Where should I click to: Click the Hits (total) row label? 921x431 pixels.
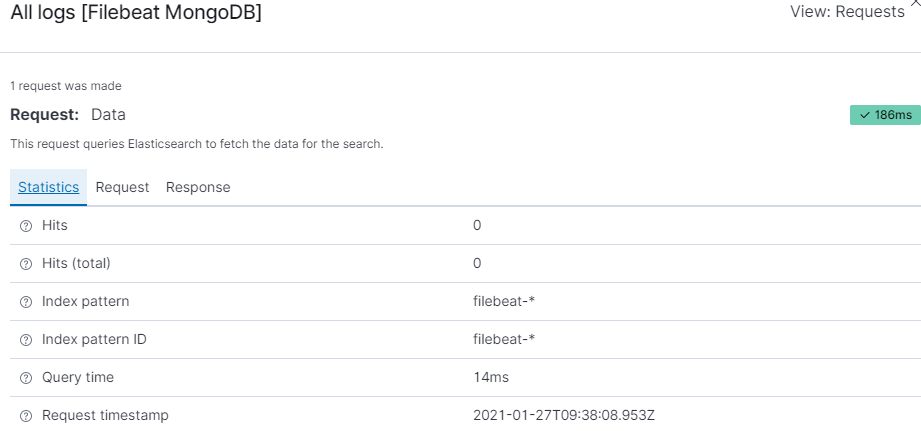[76, 263]
